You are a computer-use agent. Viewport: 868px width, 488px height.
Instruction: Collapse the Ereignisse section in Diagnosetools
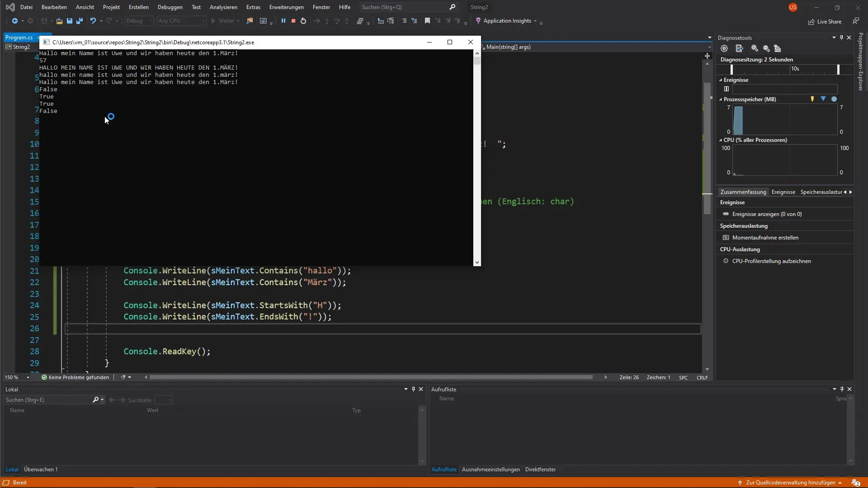pos(721,80)
